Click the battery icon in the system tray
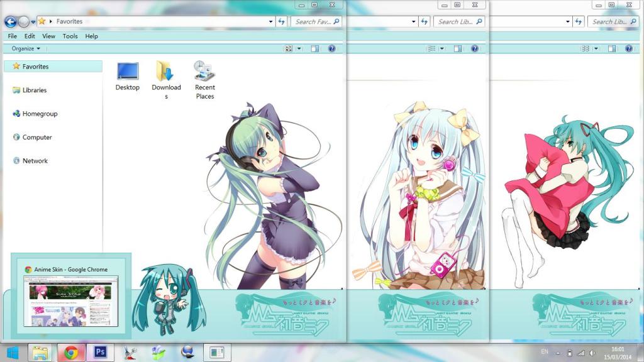The width and height of the screenshot is (644, 362). click(570, 353)
